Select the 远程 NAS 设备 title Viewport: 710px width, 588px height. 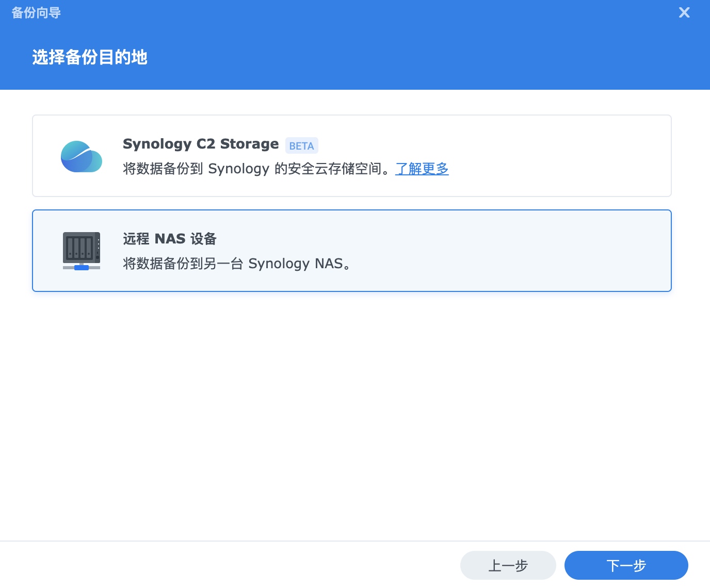click(170, 239)
